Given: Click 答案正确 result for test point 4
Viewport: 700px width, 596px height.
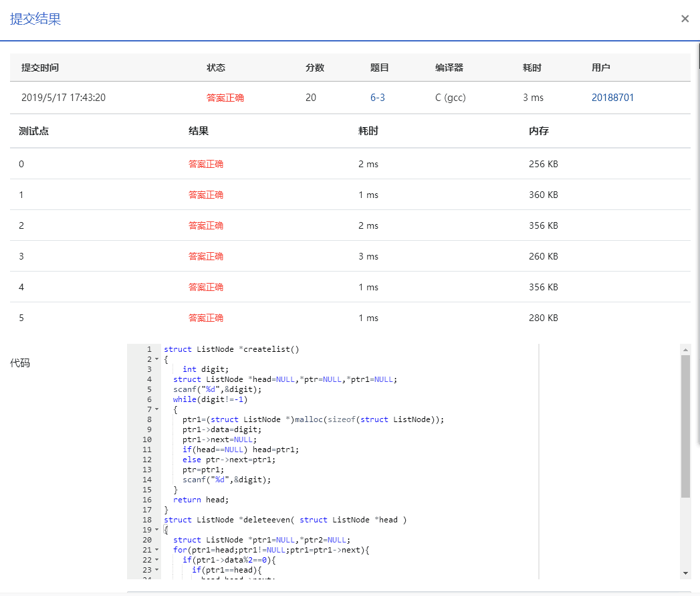Looking at the screenshot, I should pos(206,287).
